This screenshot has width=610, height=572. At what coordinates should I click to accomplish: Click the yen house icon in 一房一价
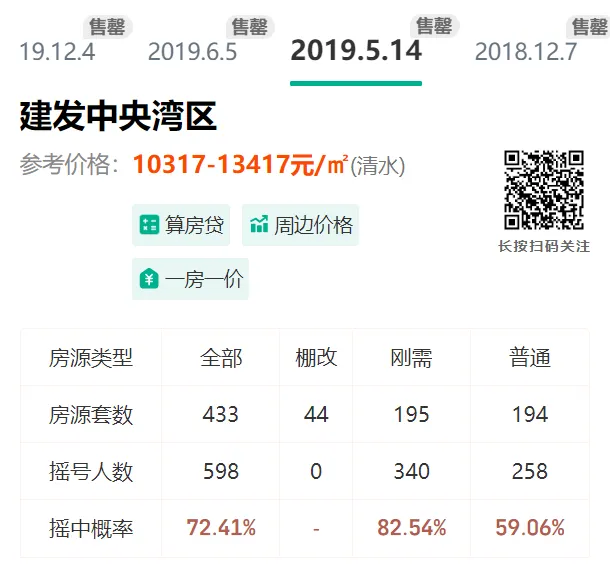coord(149,279)
